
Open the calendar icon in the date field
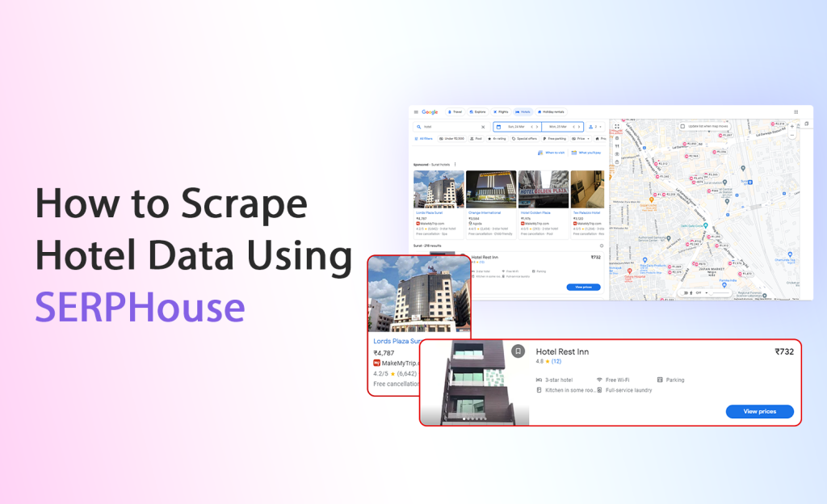(498, 127)
